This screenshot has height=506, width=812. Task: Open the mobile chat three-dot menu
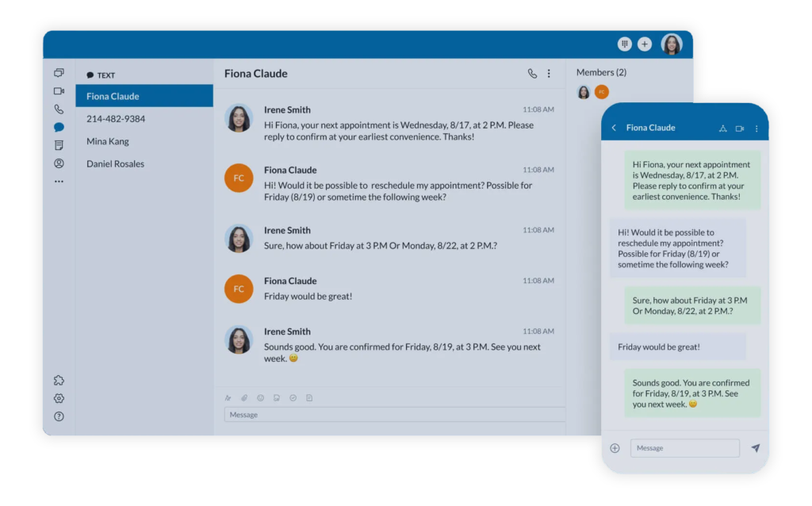coord(756,128)
